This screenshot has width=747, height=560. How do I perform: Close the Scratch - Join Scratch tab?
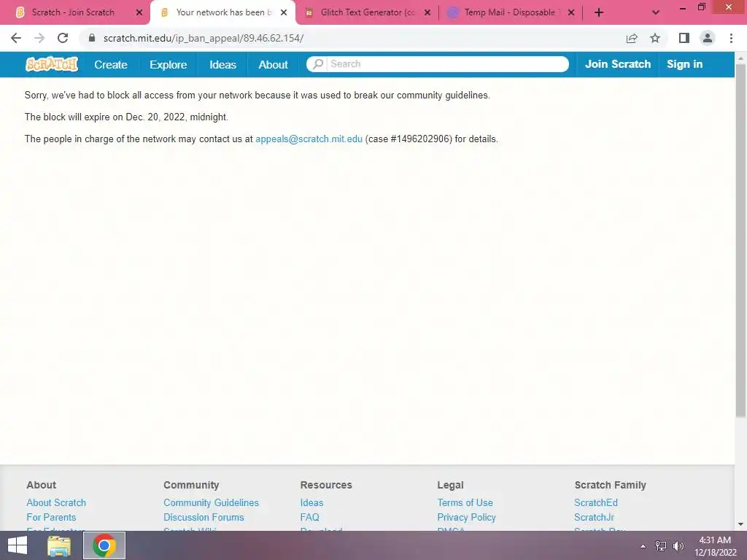pyautogui.click(x=139, y=12)
